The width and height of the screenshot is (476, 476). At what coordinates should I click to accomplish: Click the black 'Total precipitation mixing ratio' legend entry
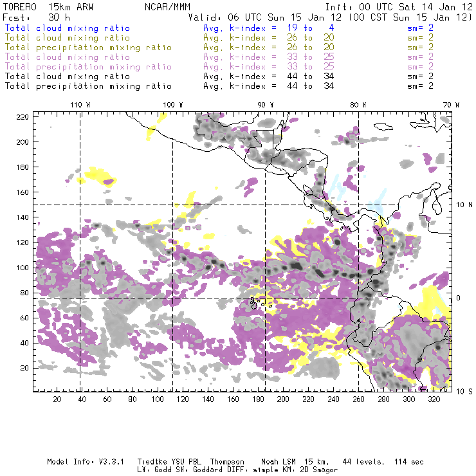tap(88, 86)
